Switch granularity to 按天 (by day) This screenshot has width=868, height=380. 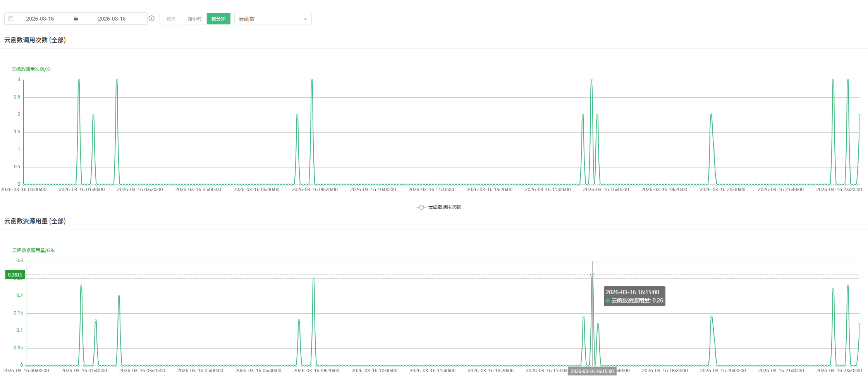point(171,19)
